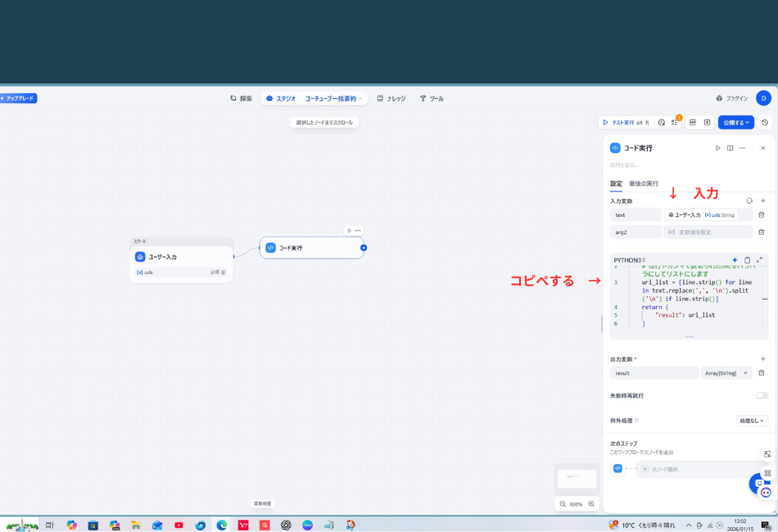Open the PYTHON3 language dropdown
The image size is (778, 532).
click(630, 259)
